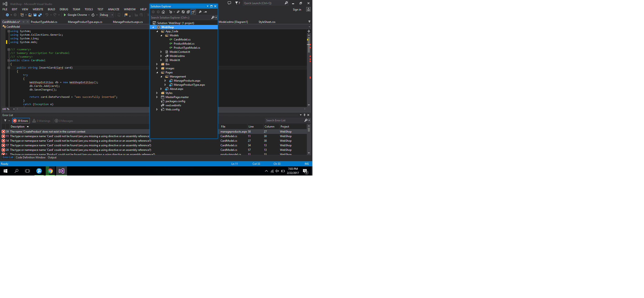Image resolution: width=644 pixels, height=298 pixels.
Task: Expand the Bin folder node
Action: (157, 64)
